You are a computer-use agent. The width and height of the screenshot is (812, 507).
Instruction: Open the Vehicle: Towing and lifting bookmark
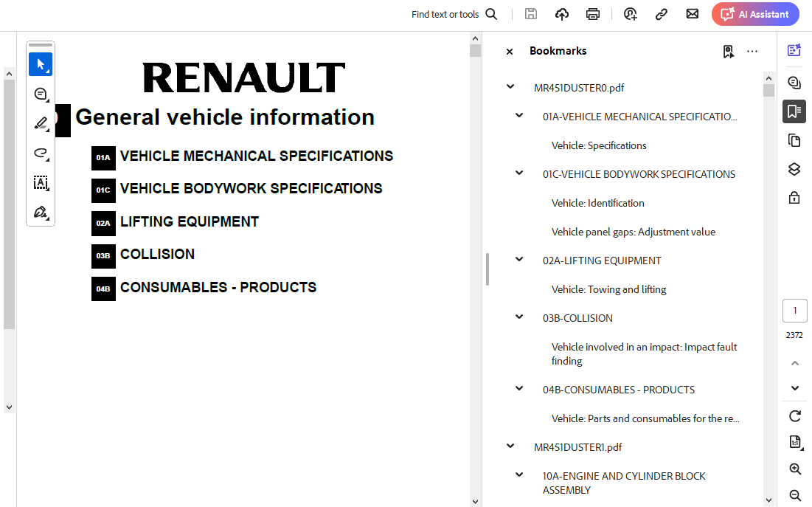[609, 289]
